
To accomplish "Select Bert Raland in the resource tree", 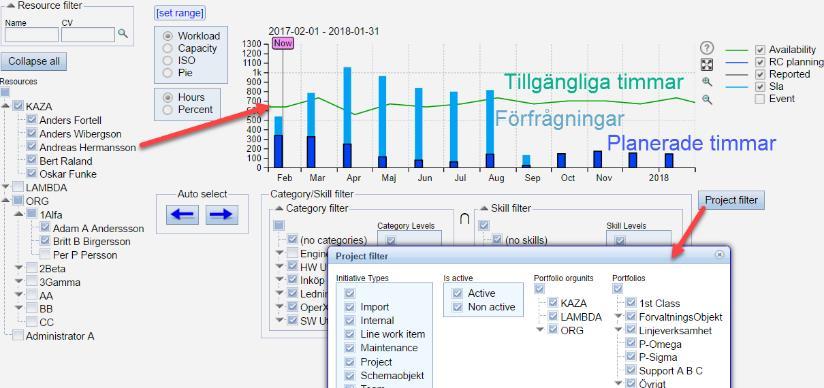I will [x=65, y=161].
